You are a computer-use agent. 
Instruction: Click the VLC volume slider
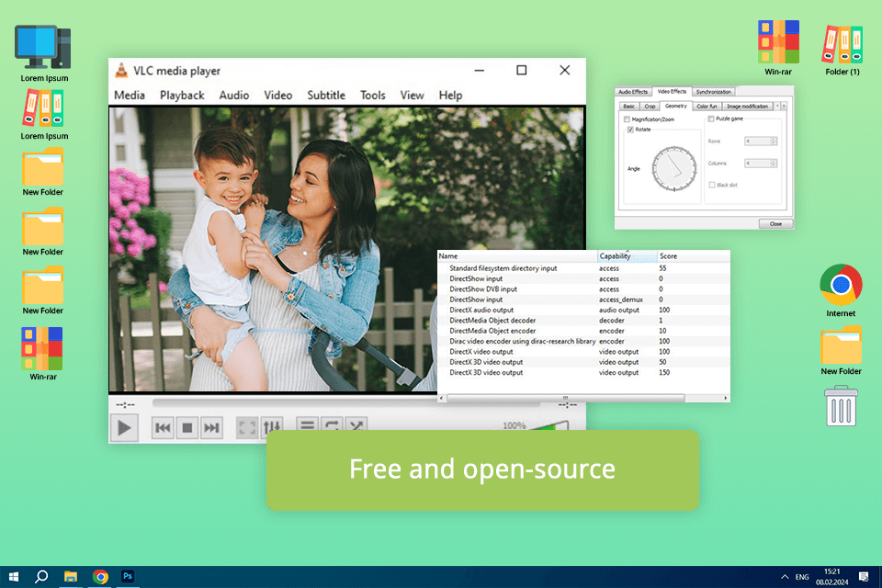click(548, 426)
